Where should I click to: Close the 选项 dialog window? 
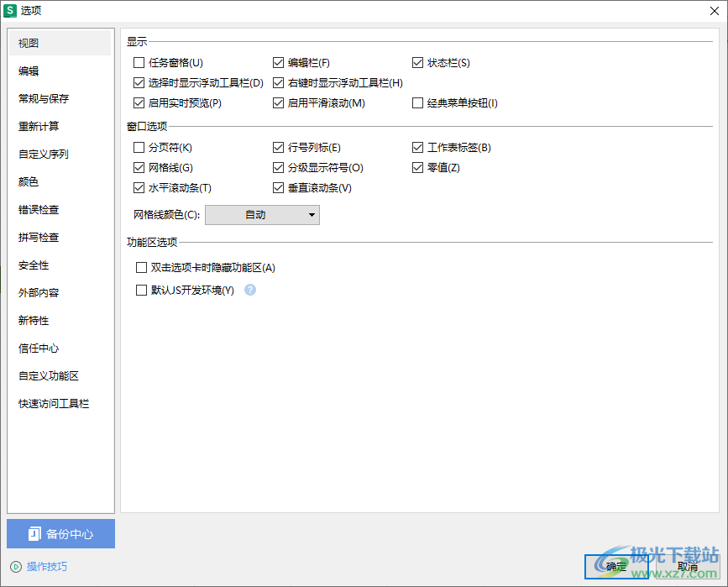click(715, 11)
